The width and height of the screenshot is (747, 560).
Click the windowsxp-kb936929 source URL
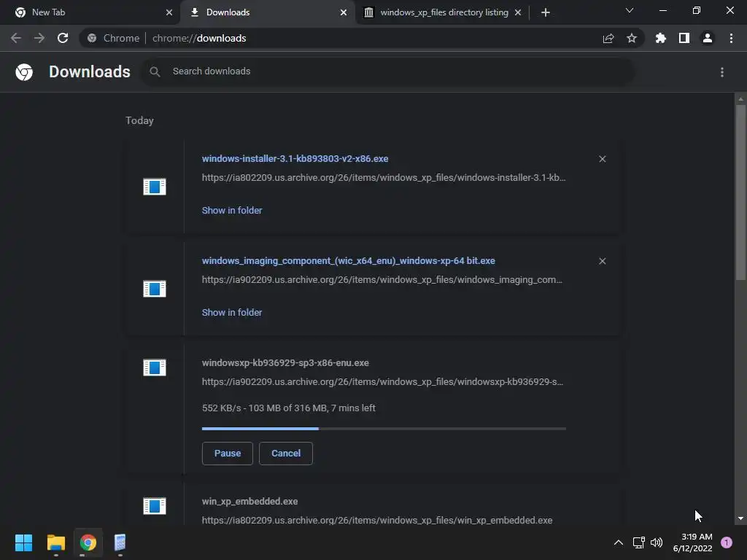pyautogui.click(x=382, y=382)
